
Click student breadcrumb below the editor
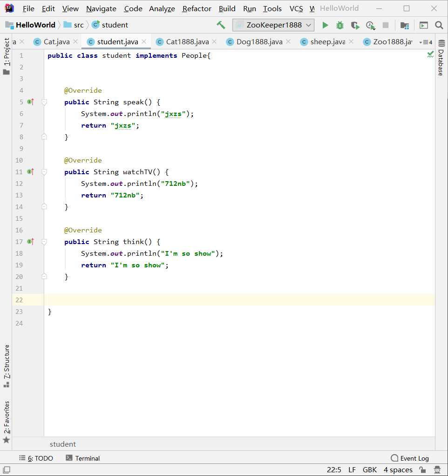tap(63, 444)
